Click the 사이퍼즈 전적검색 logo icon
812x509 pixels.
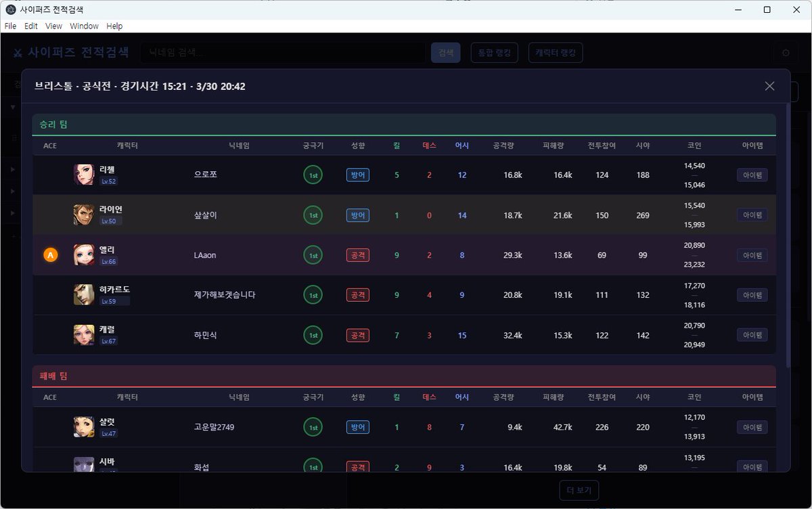[18, 53]
